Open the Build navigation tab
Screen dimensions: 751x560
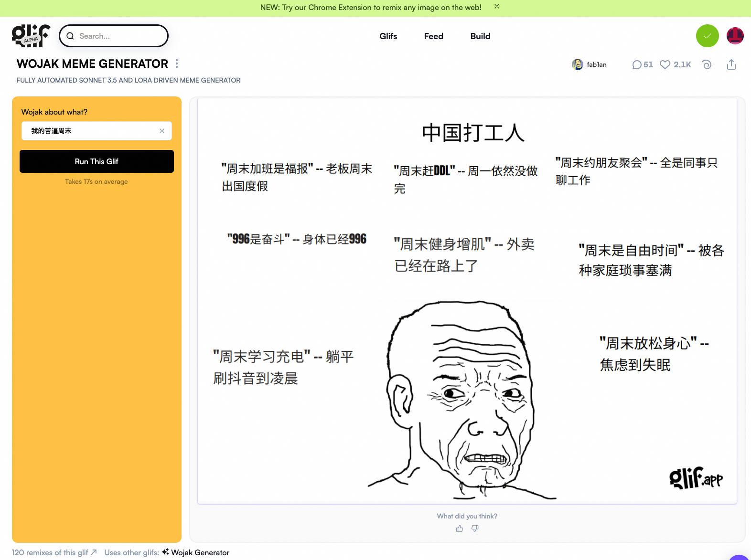[480, 36]
